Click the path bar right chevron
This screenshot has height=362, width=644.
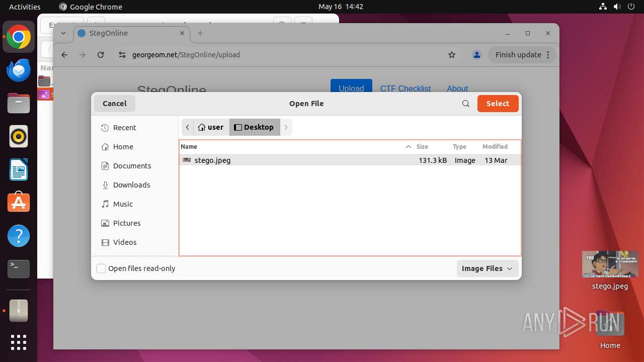[x=286, y=127]
